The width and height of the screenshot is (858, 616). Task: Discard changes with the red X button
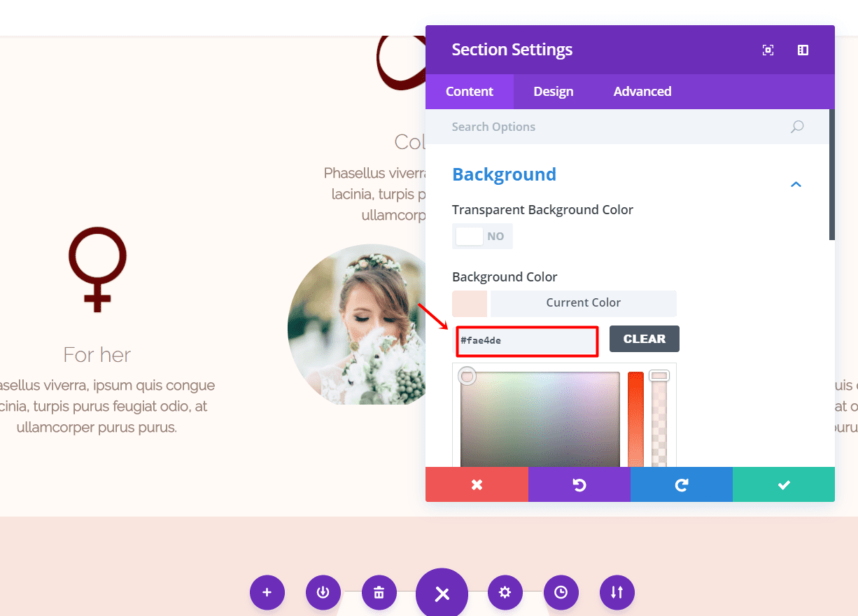click(477, 484)
